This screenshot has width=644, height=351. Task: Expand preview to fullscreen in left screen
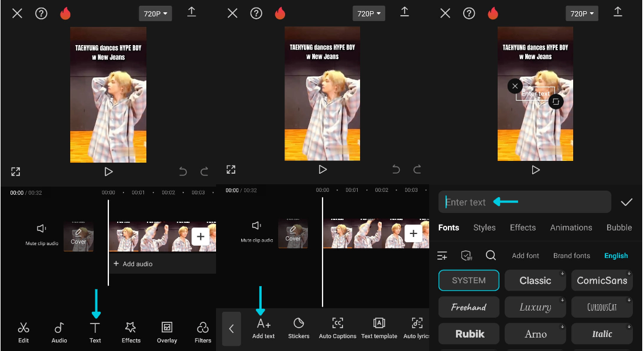click(x=16, y=171)
